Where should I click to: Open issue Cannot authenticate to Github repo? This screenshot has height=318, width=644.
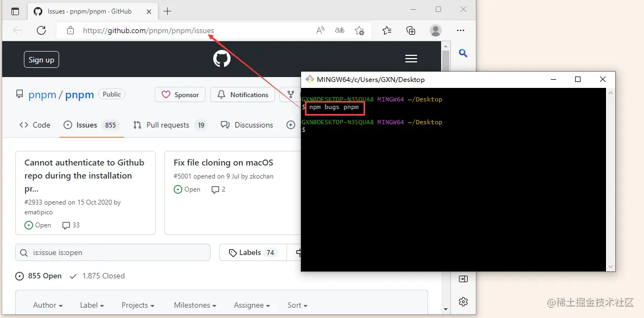pyautogui.click(x=84, y=175)
